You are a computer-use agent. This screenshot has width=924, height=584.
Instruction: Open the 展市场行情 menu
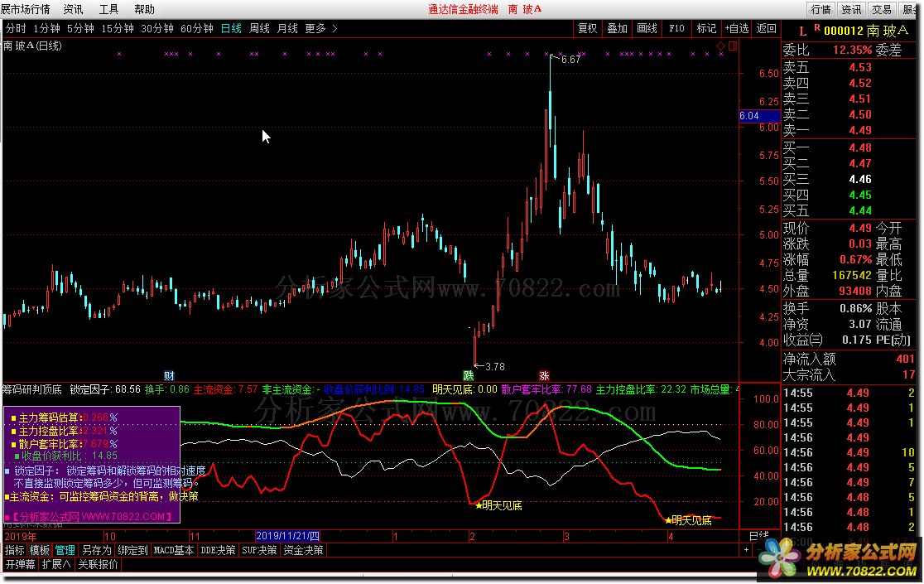26,9
